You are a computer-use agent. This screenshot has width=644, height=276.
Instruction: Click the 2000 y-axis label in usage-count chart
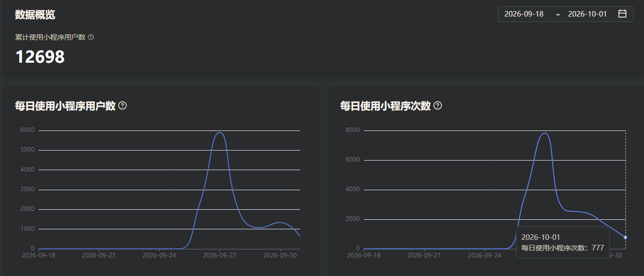tap(352, 219)
